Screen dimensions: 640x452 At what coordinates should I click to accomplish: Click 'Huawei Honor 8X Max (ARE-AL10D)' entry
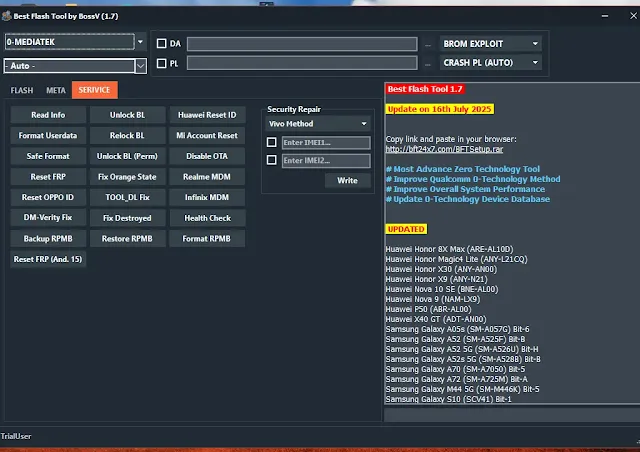(449, 249)
